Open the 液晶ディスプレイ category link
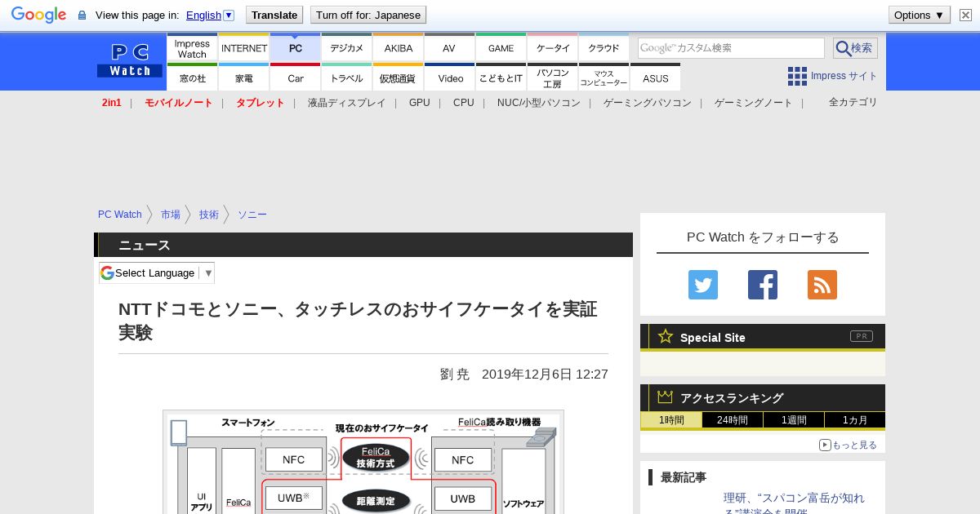Viewport: 980px width, 514px height. point(347,103)
